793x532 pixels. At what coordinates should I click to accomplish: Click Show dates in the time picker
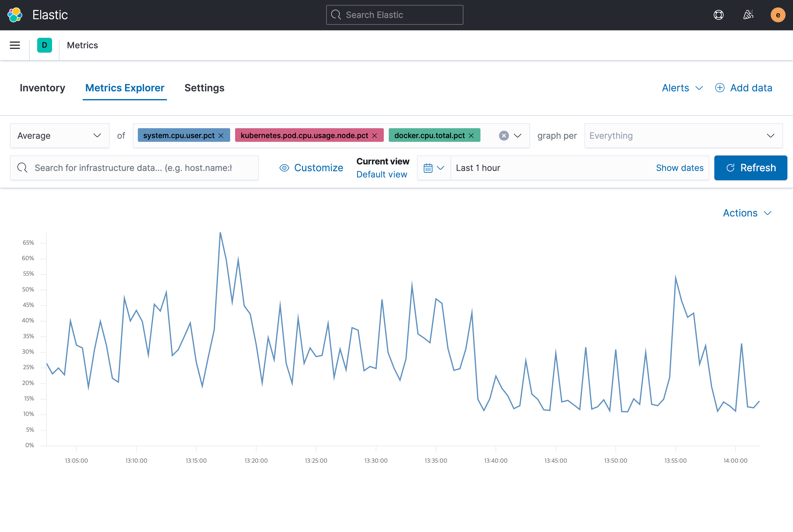(680, 168)
